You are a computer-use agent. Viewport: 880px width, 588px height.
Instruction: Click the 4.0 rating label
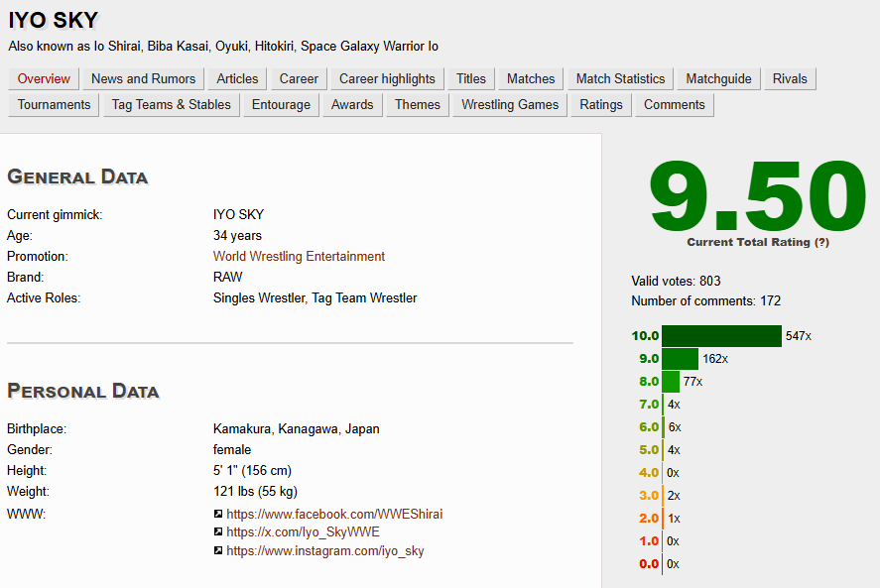click(x=649, y=473)
